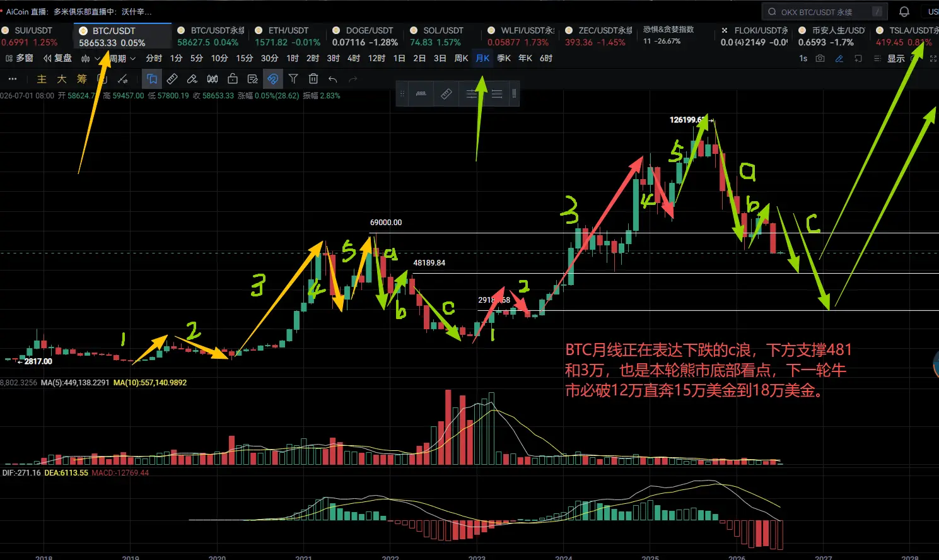The width and height of the screenshot is (939, 560).
Task: Click the diagonal ruler icon in floating toolbar
Action: click(446, 93)
